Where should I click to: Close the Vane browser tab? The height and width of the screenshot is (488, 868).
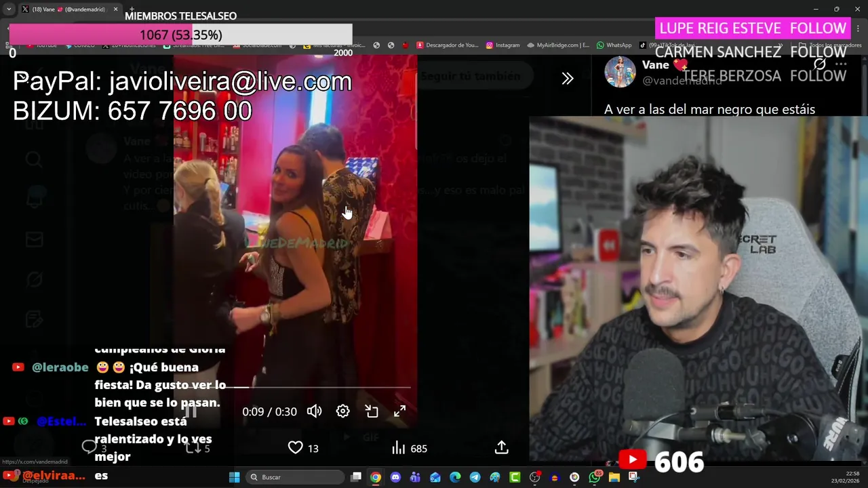(x=115, y=9)
